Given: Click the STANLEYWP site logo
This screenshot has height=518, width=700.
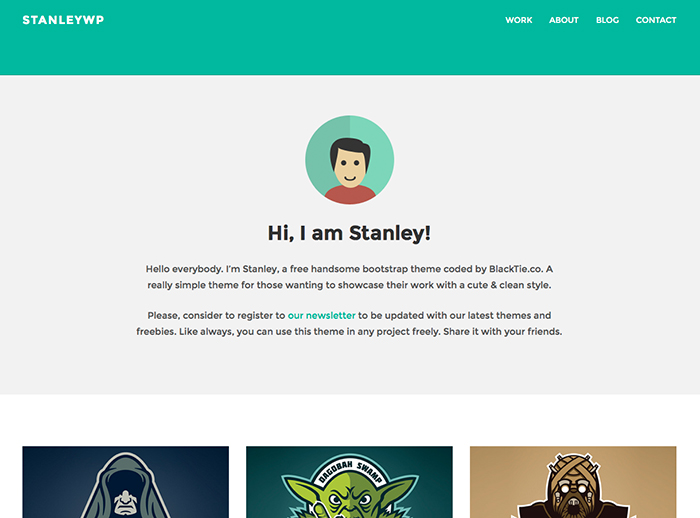Looking at the screenshot, I should pyautogui.click(x=63, y=20).
